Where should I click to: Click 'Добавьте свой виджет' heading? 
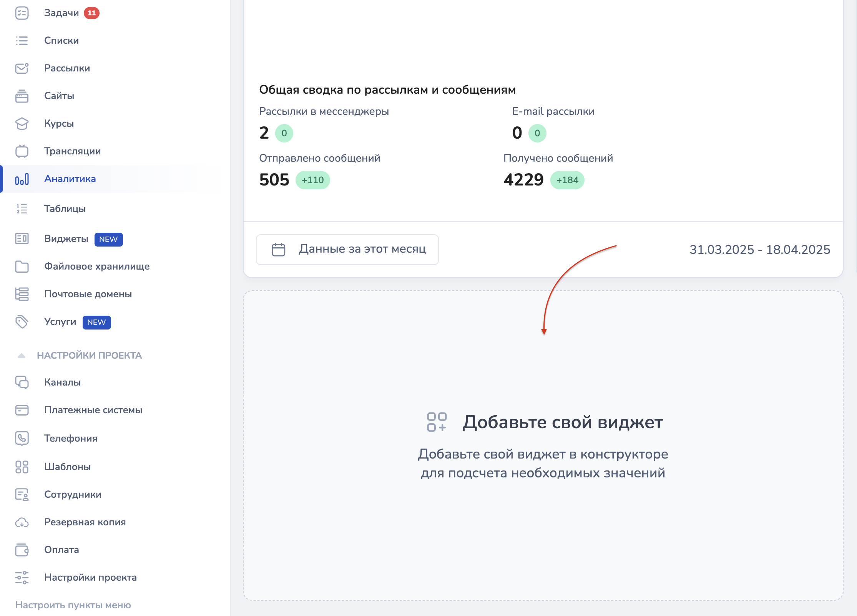(x=563, y=422)
